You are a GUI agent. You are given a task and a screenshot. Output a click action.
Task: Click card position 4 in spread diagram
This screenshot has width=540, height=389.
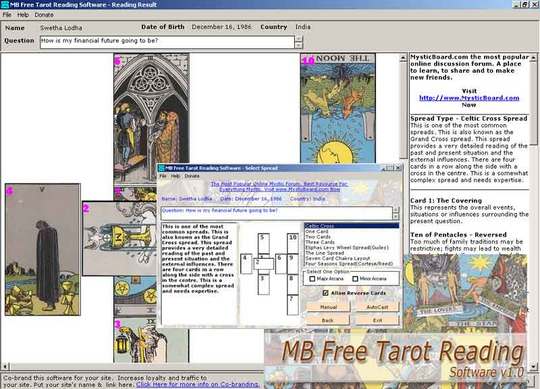pyautogui.click(x=246, y=264)
